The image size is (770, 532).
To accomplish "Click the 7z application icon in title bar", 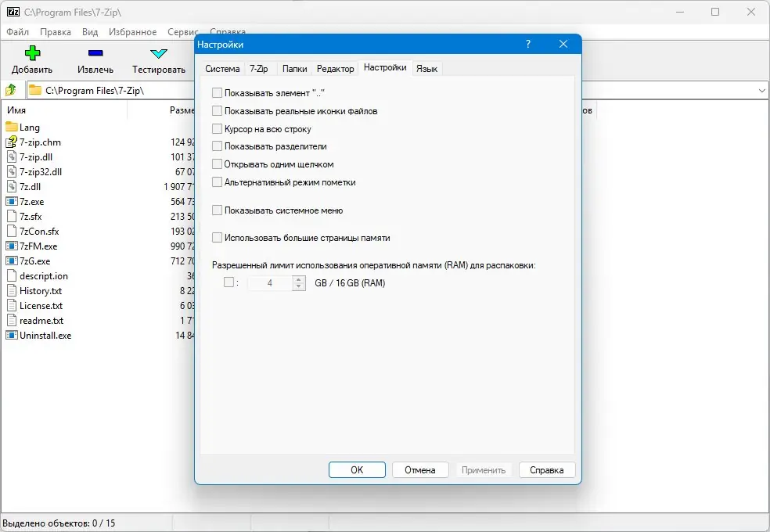I will click(x=13, y=12).
